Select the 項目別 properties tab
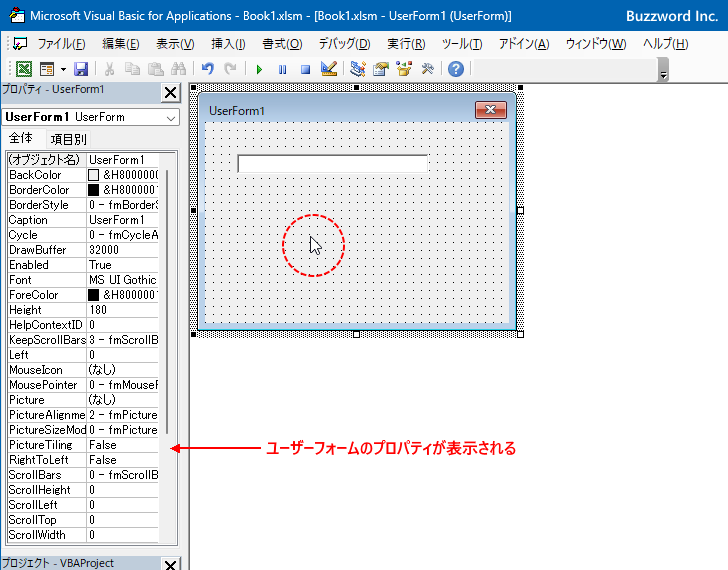This screenshot has width=728, height=570. (68, 139)
